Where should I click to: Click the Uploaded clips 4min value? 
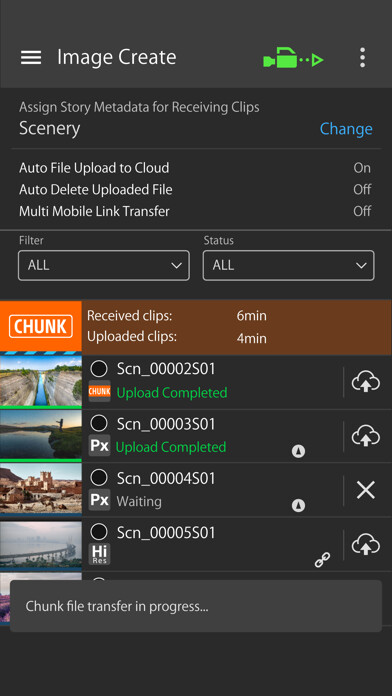[251, 339]
